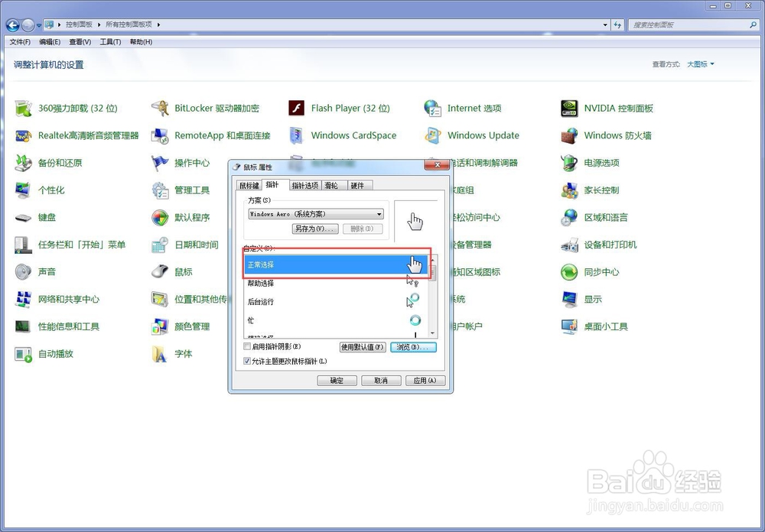This screenshot has width=765, height=532.
Task: Open 日期和时间 icon
Action: tap(160, 245)
